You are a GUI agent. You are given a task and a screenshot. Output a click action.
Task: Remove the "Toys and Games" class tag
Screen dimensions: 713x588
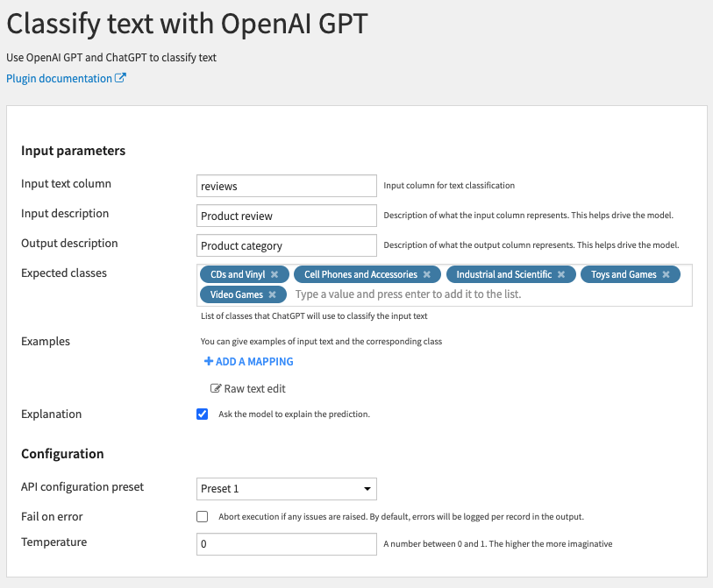(666, 274)
